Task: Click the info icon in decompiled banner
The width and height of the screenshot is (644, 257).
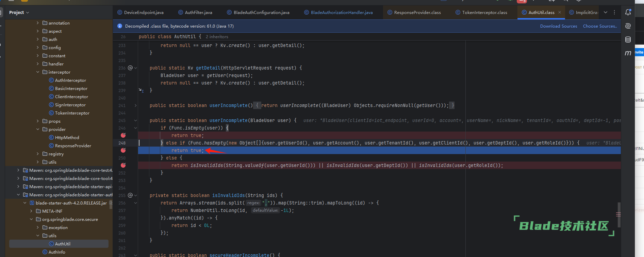Action: pos(120,26)
